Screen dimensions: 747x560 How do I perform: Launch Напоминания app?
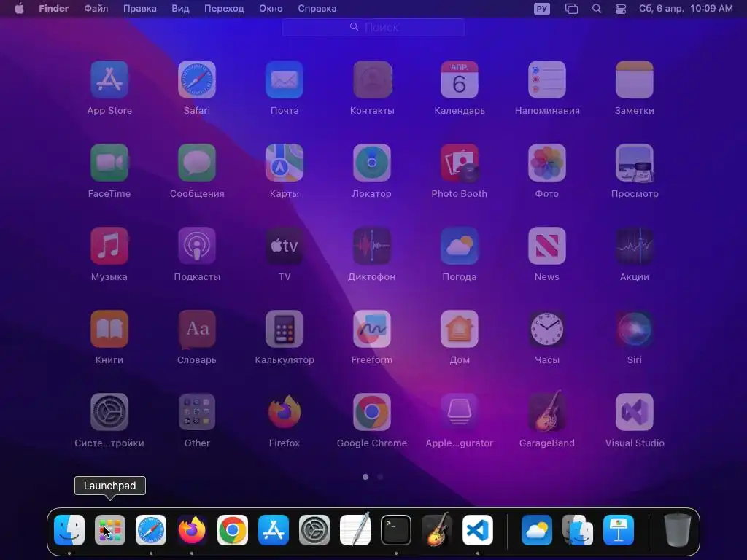[547, 79]
